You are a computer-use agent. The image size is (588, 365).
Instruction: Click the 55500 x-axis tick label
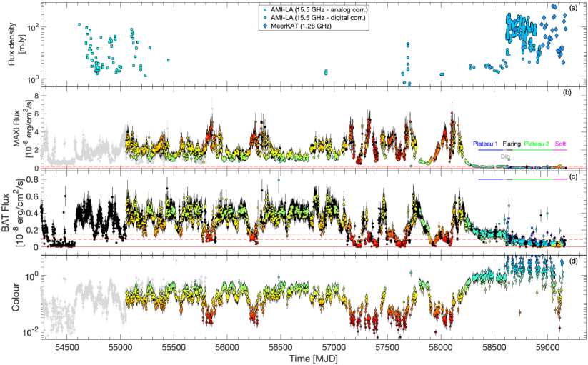[174, 347]
